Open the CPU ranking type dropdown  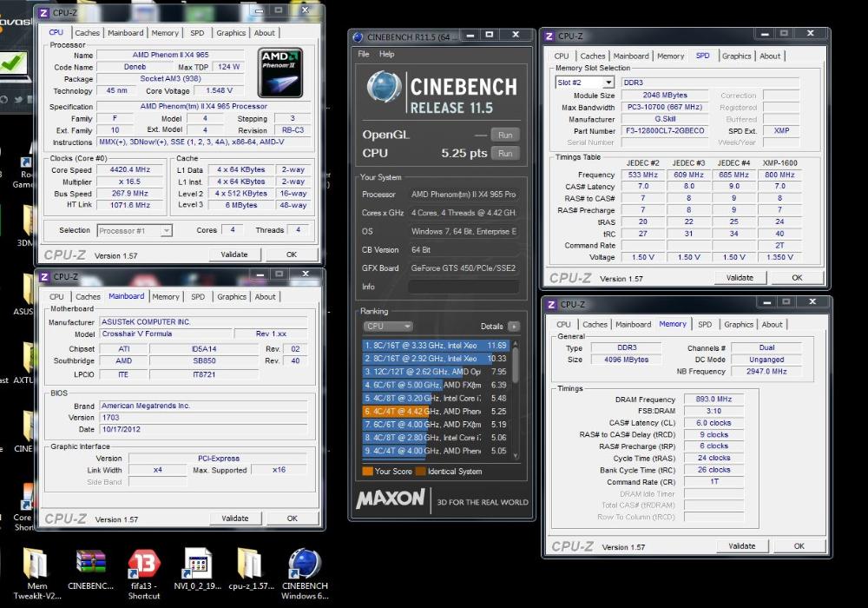pos(388,327)
